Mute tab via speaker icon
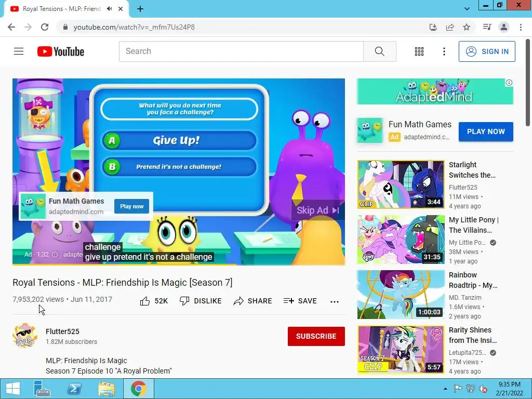 [109, 9]
